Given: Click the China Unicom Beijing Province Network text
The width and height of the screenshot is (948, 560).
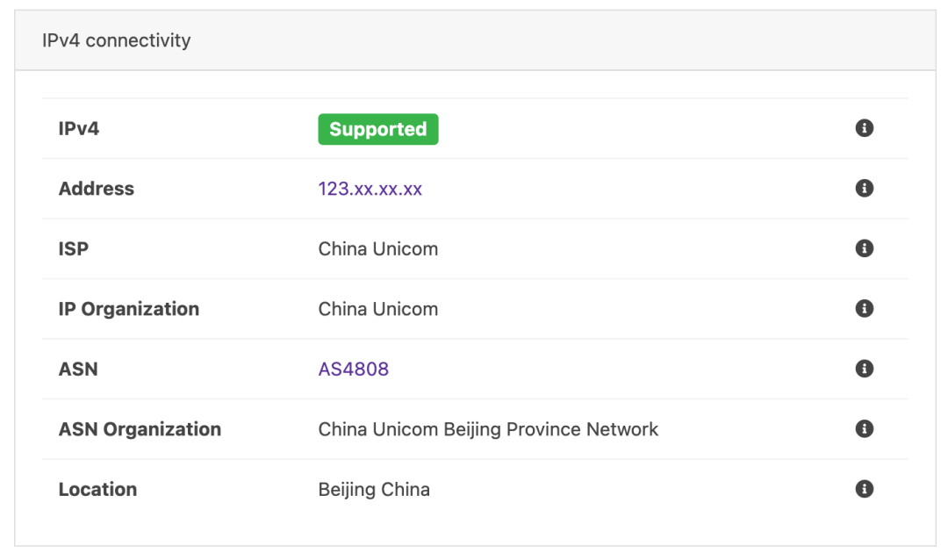Looking at the screenshot, I should click(488, 429).
